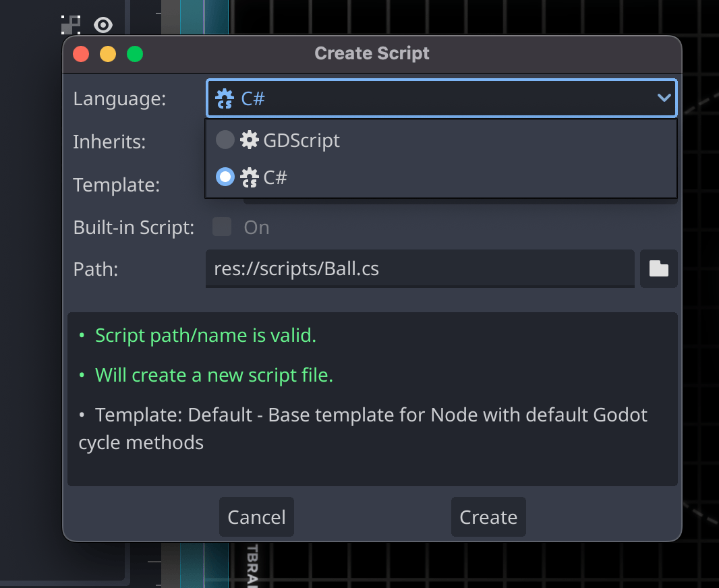Maximize the dialog with the green button
Screen dimensions: 719x588
click(x=135, y=54)
